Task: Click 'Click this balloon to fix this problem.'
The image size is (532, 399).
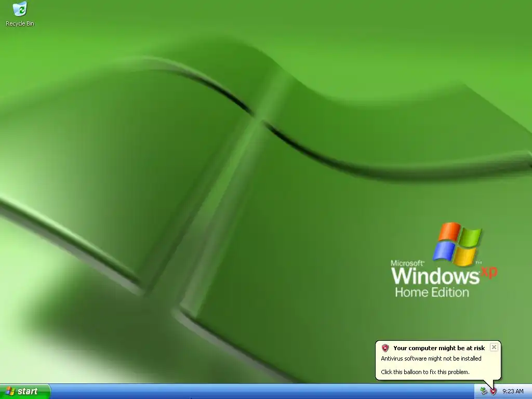Action: pos(425,372)
